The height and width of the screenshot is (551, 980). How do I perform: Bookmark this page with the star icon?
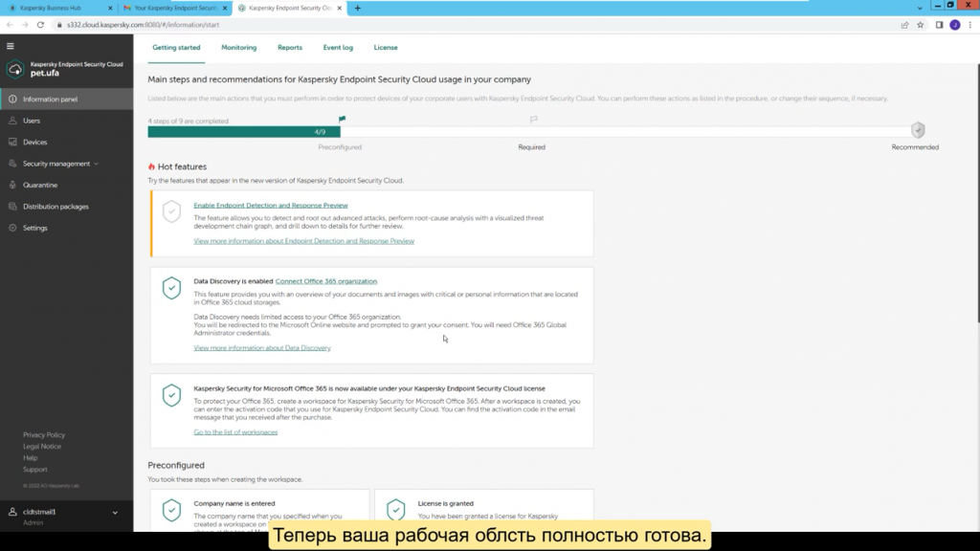[x=920, y=25]
